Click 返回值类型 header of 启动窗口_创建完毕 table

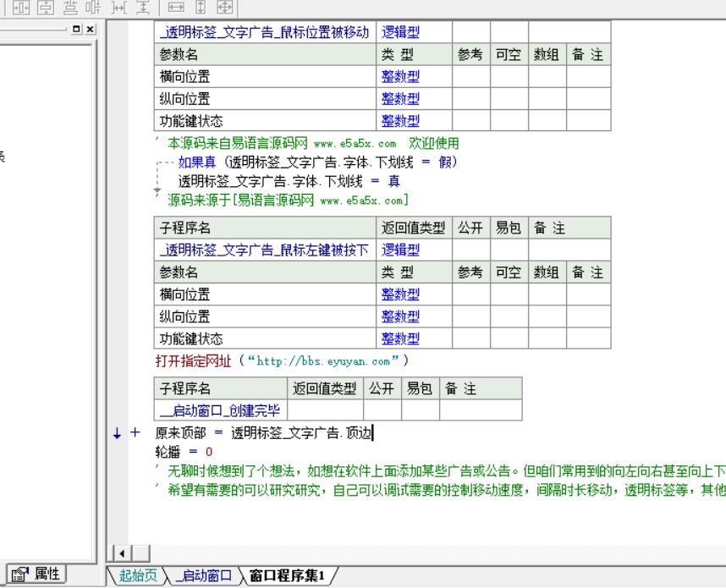click(325, 388)
